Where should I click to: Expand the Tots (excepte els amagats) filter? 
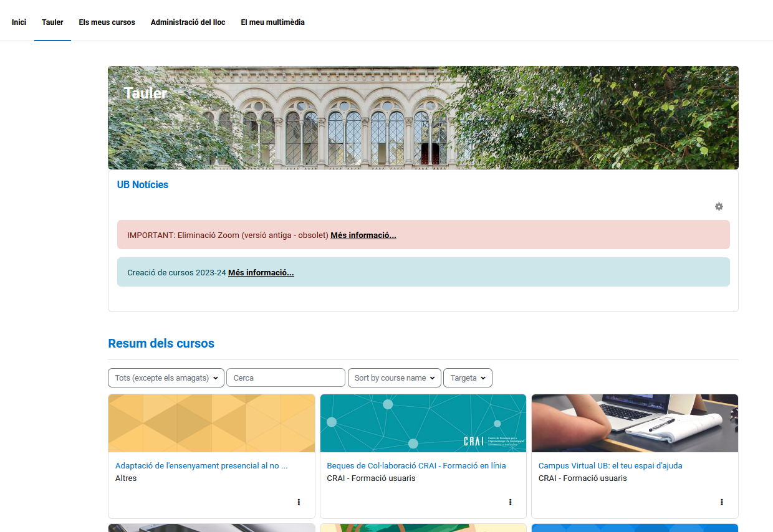[166, 378]
